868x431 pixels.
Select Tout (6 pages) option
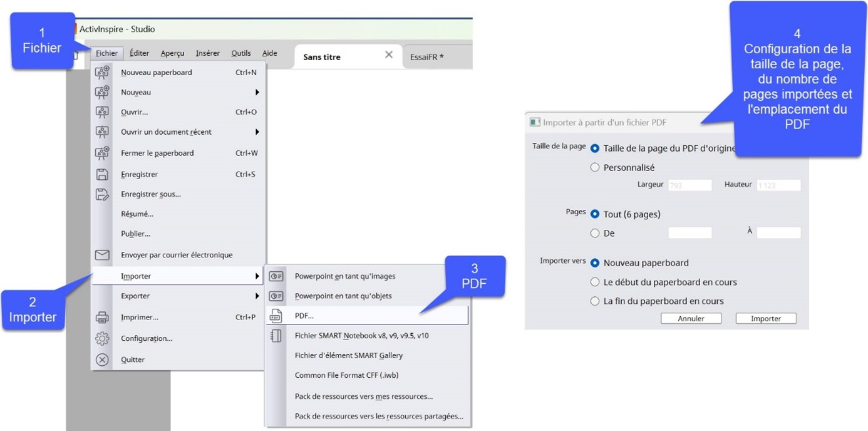point(595,214)
